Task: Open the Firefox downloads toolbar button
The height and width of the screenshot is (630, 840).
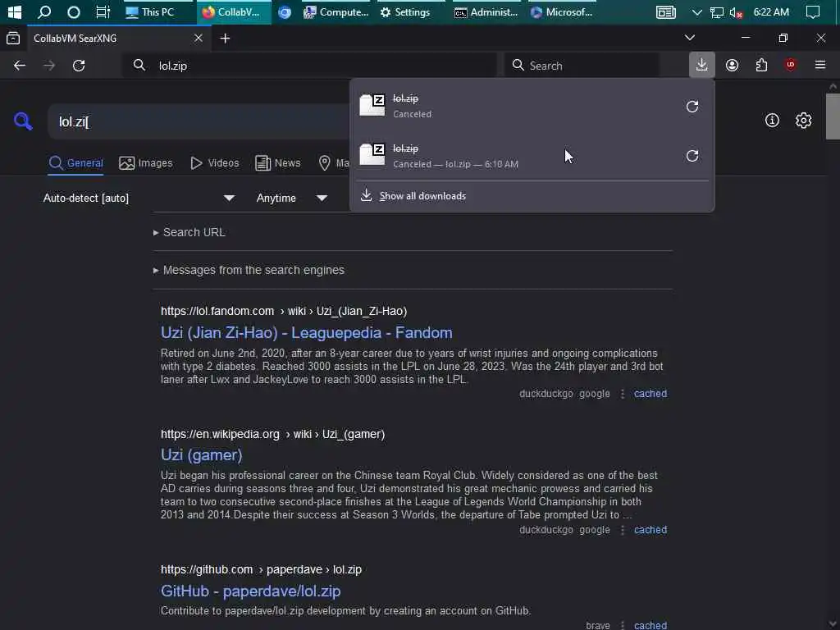Action: [701, 66]
